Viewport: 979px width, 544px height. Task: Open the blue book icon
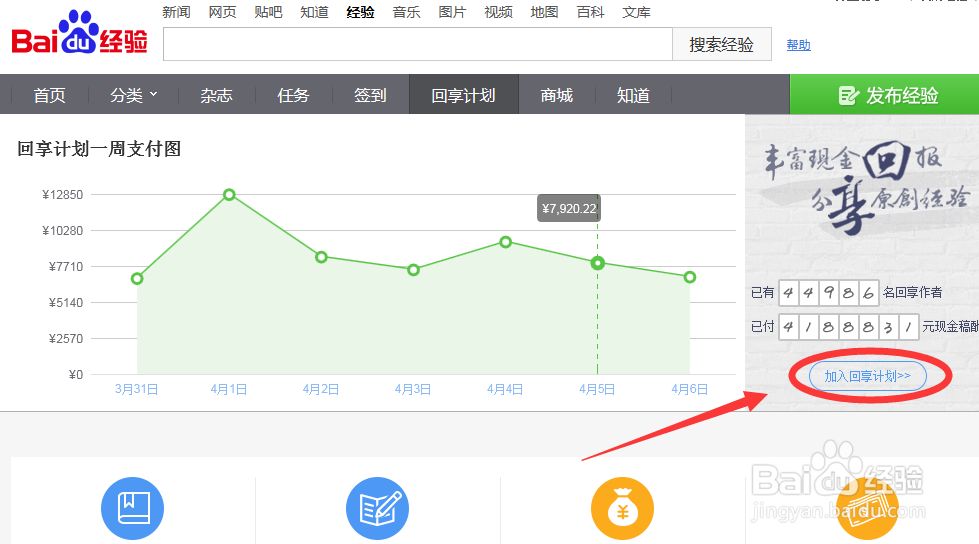pos(132,508)
